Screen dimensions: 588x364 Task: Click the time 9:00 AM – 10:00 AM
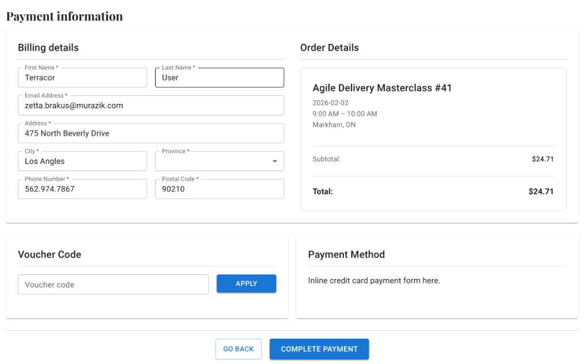345,114
